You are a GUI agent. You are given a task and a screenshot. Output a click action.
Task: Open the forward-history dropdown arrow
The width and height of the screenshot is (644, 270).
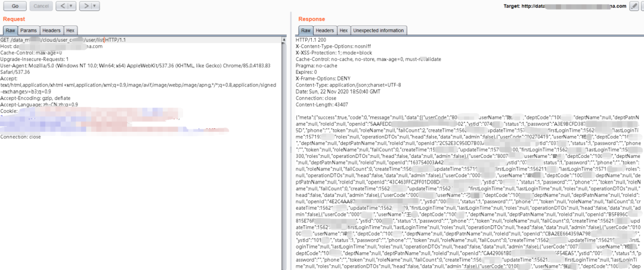coord(95,6)
